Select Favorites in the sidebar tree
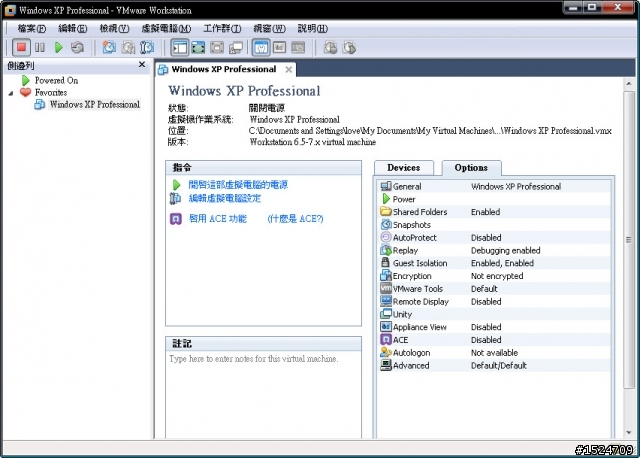 click(51, 93)
